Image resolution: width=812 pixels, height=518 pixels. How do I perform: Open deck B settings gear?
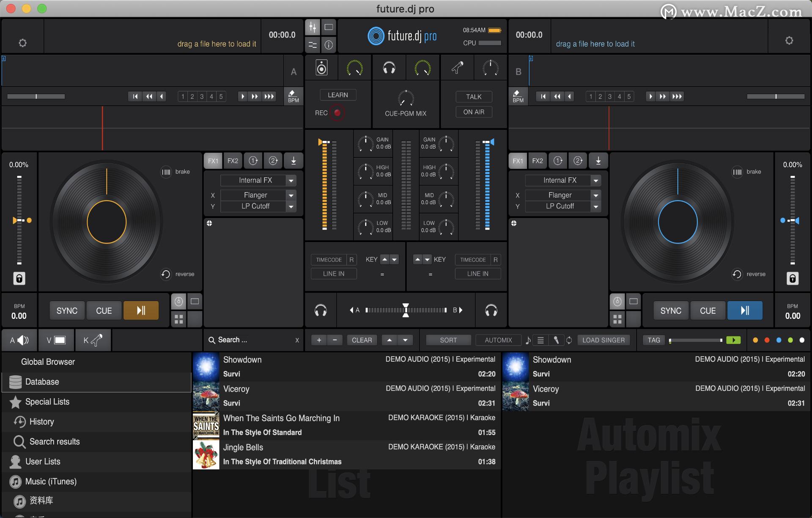789,40
